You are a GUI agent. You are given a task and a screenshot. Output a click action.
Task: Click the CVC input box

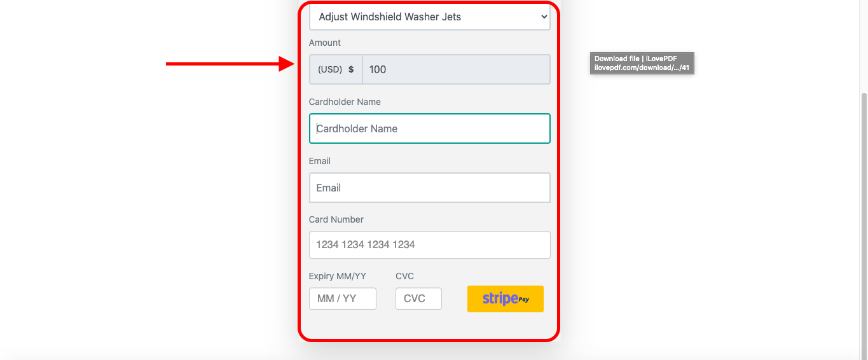point(418,298)
